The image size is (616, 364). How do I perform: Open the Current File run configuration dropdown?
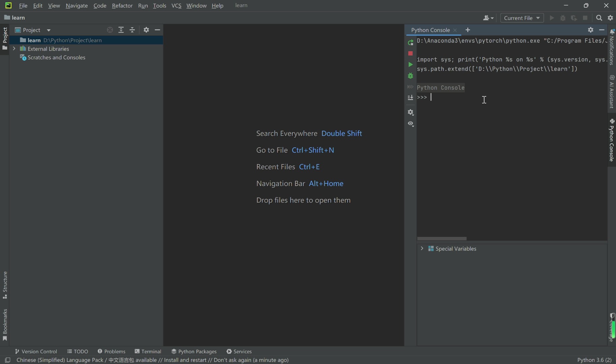pos(522,18)
